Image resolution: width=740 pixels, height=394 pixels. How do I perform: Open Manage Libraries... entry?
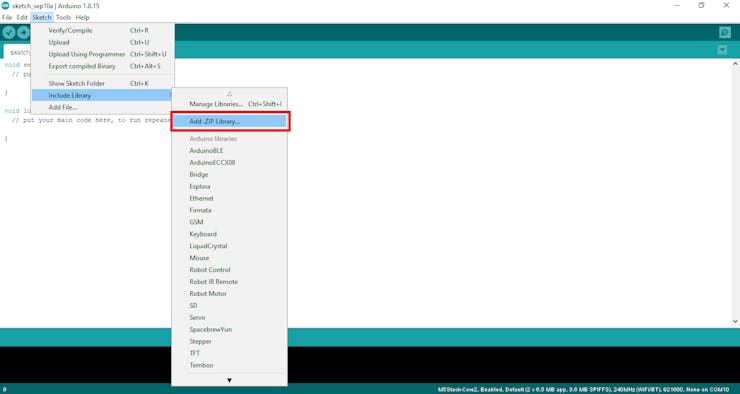pos(229,104)
